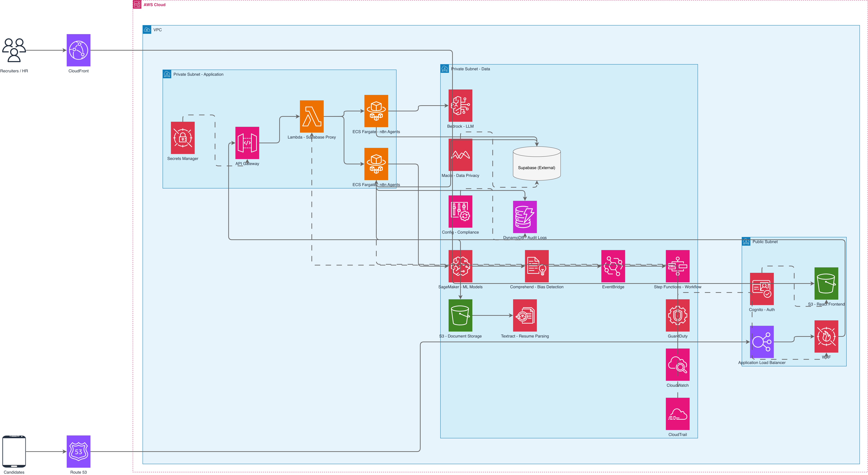
Task: Click the 'S3 - Document Storage' label
Action: click(460, 336)
